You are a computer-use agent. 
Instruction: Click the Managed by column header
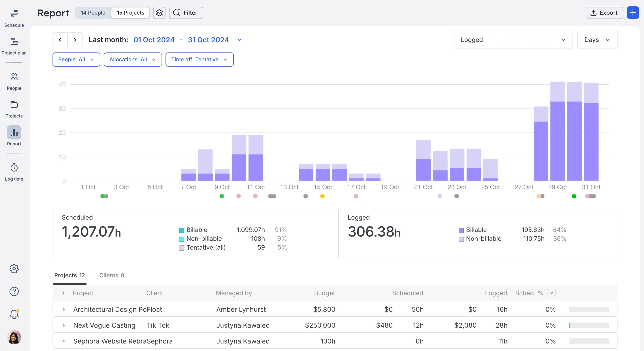pyautogui.click(x=234, y=293)
